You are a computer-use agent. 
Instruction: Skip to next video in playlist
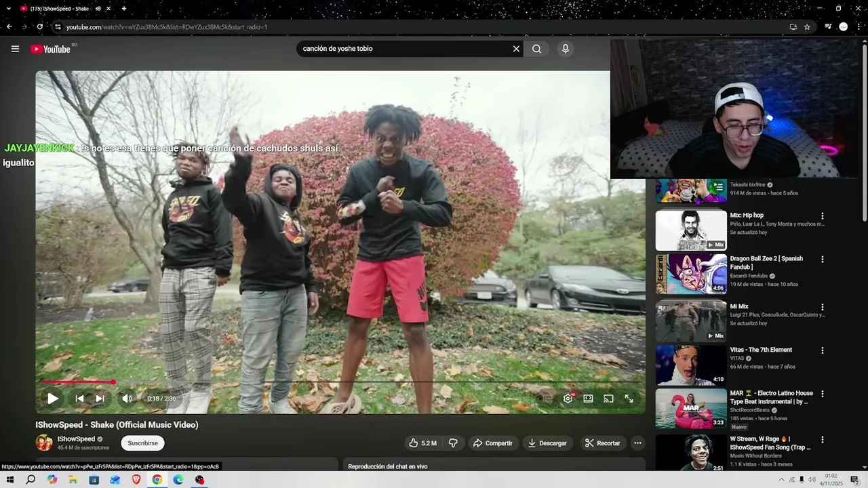pyautogui.click(x=100, y=399)
